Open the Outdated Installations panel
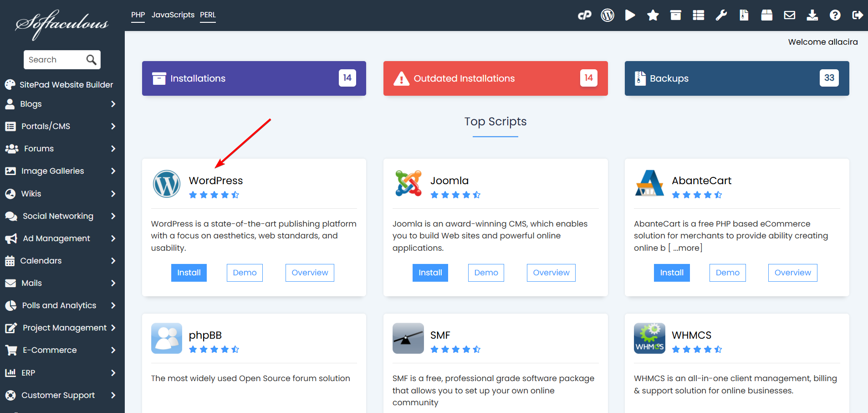 pos(495,78)
